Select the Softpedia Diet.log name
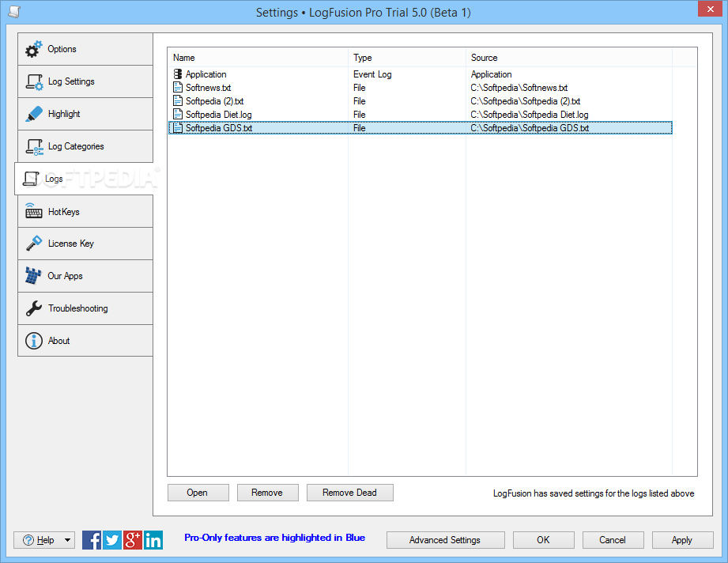The image size is (728, 563). 219,115
